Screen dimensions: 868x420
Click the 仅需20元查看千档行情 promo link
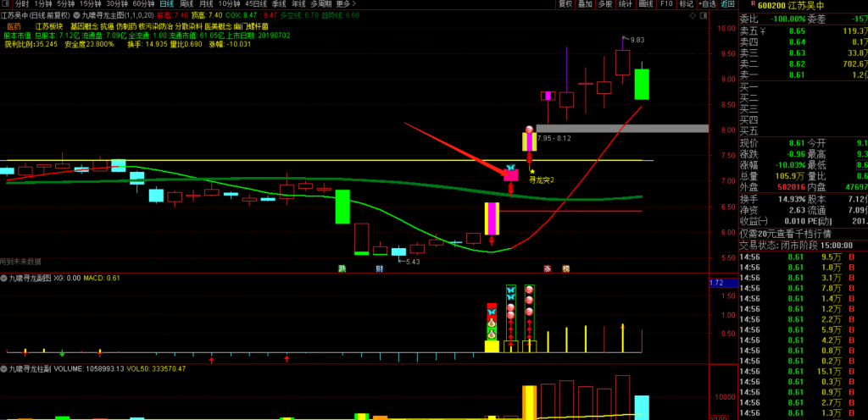click(784, 233)
